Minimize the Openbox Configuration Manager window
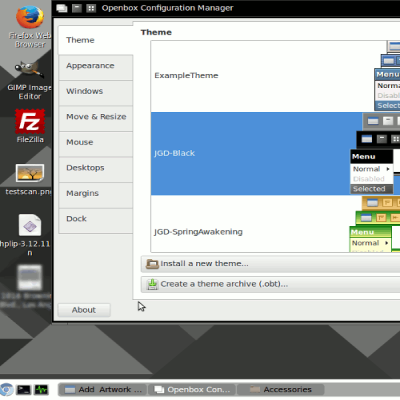The image size is (400, 400). (77, 8)
